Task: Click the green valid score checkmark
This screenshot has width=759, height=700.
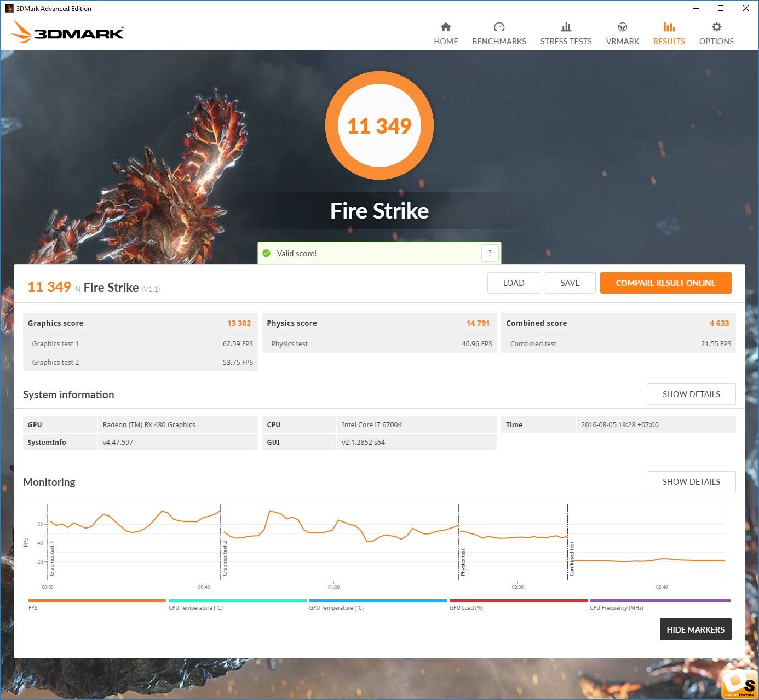Action: tap(267, 253)
